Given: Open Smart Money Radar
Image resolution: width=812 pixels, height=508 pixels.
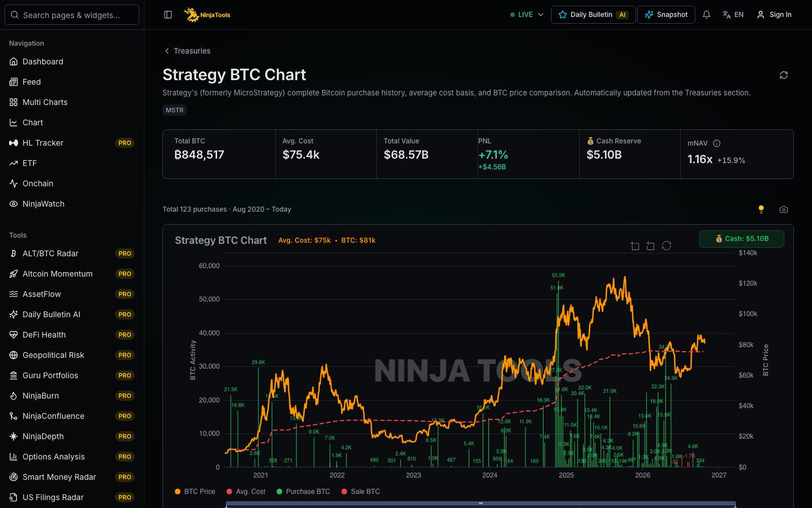Looking at the screenshot, I should click(72, 477).
